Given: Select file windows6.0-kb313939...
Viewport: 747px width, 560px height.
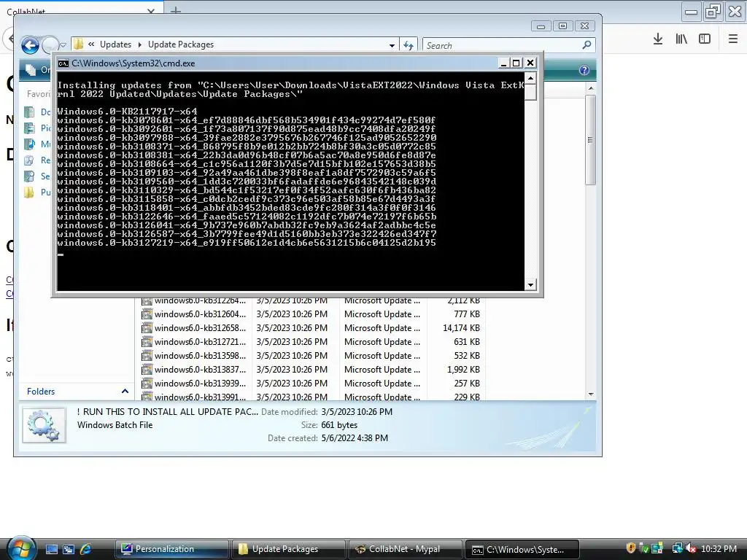Looking at the screenshot, I should 200,384.
